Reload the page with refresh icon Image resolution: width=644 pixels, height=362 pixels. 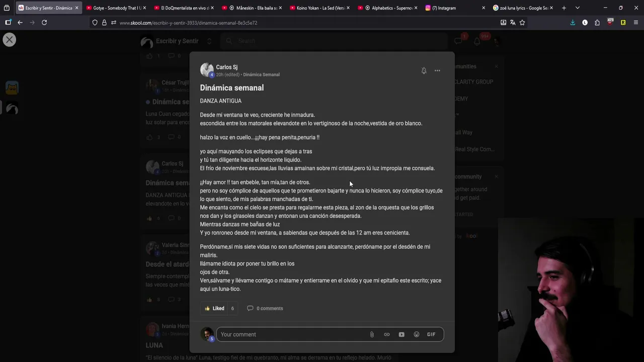[44, 23]
